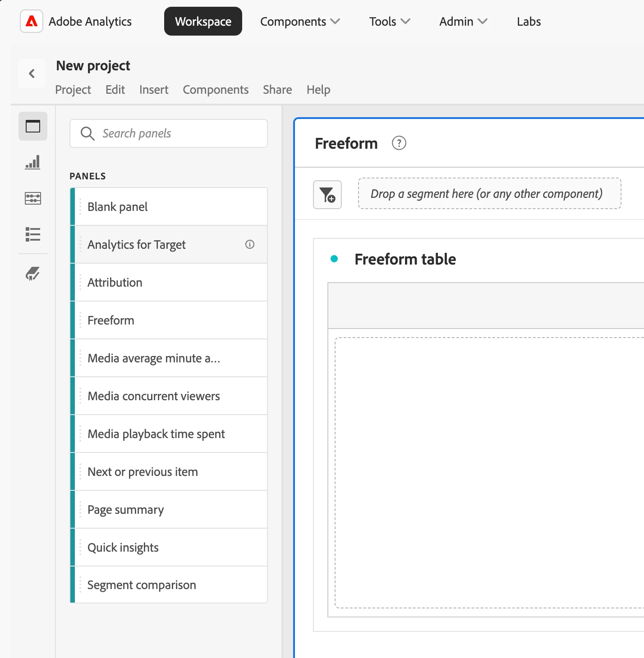
Task: Click the Adobe Analytics logo icon
Action: tap(32, 21)
